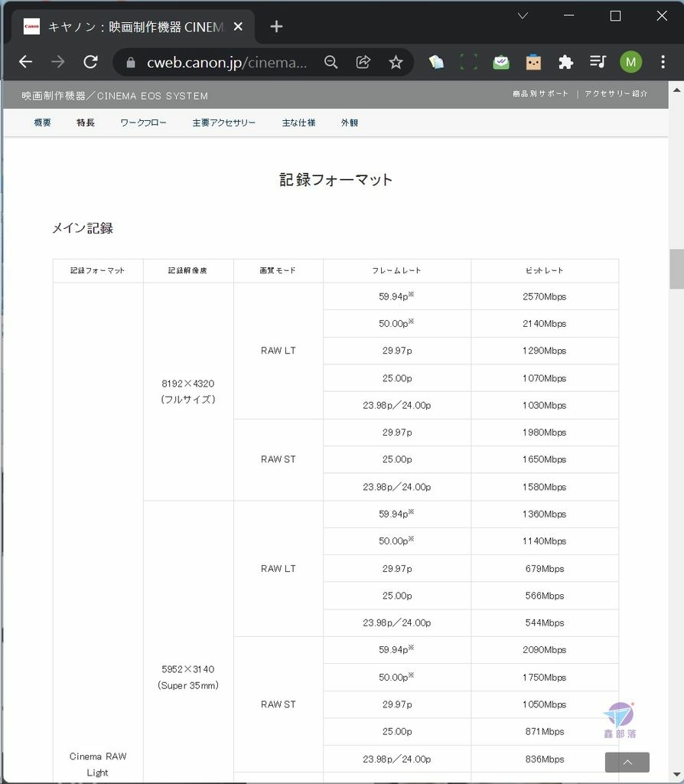684x784 pixels.
Task: Bookmark this page with the star
Action: click(x=396, y=62)
